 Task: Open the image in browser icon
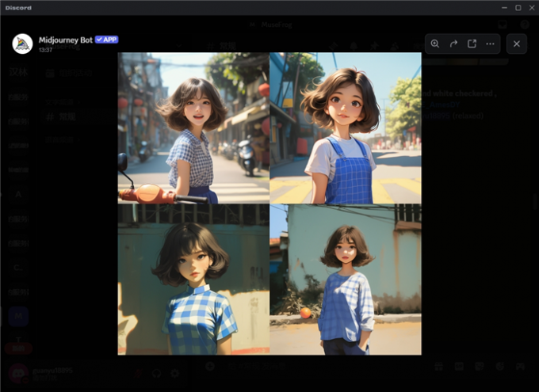click(x=472, y=44)
